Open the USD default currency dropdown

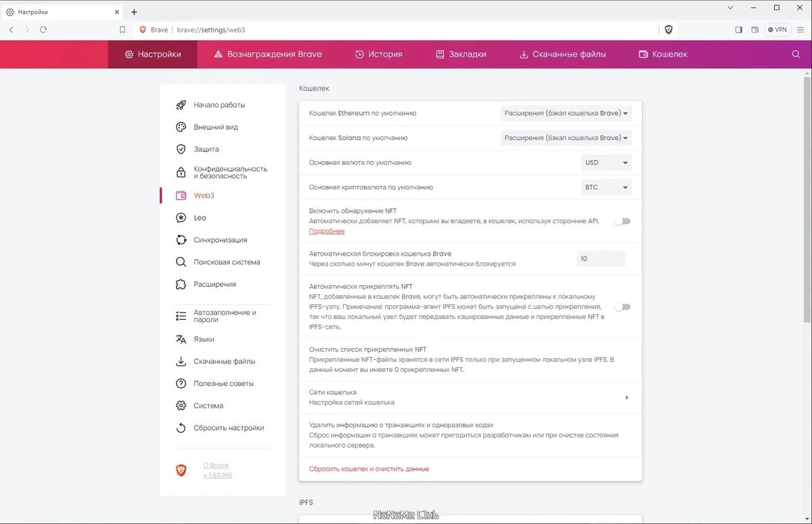(606, 162)
